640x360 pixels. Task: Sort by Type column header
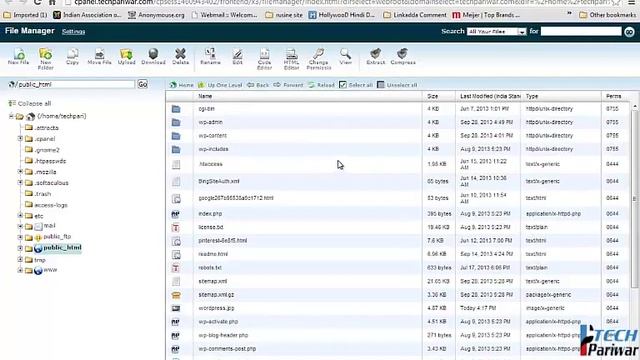(x=532, y=96)
